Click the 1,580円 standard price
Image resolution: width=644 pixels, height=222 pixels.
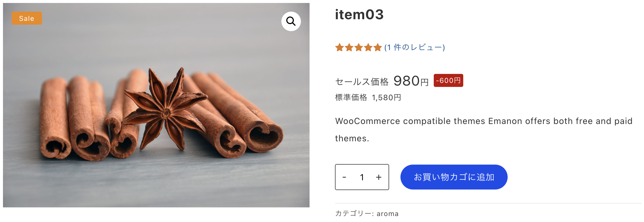(386, 97)
